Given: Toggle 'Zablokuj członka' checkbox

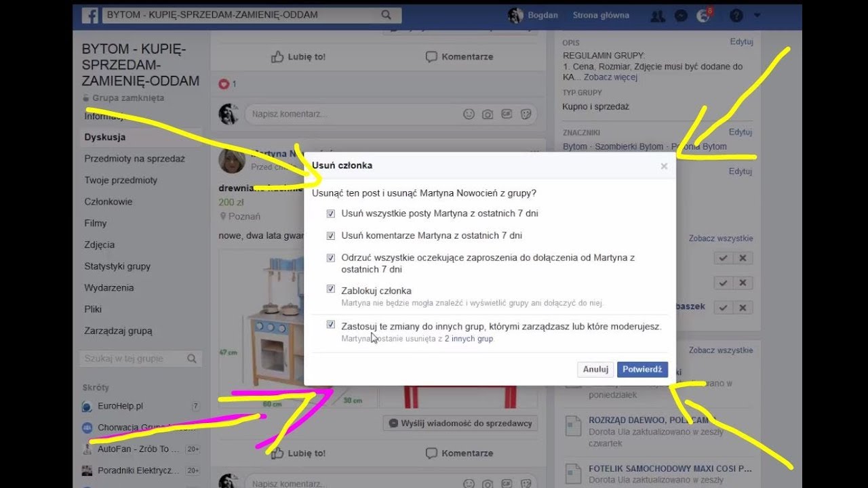Looking at the screenshot, I should point(331,289).
